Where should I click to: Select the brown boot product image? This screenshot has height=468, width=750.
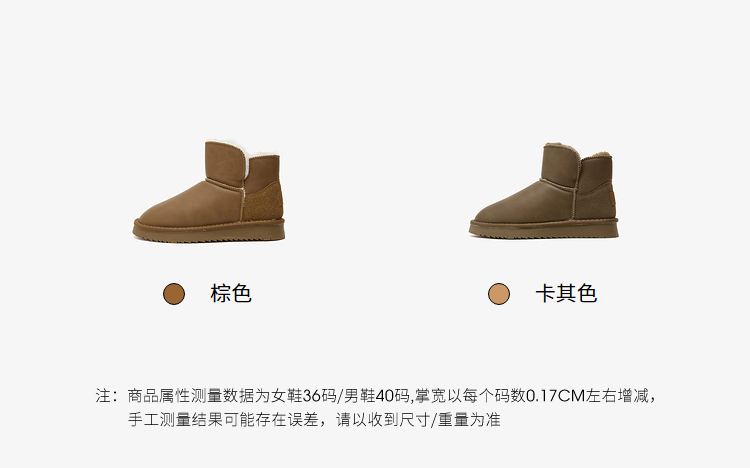[209, 191]
